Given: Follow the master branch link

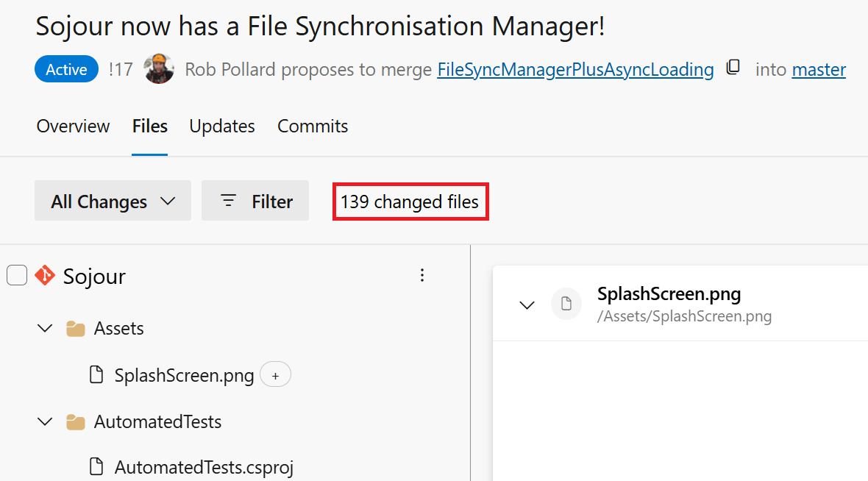Looking at the screenshot, I should tap(819, 70).
